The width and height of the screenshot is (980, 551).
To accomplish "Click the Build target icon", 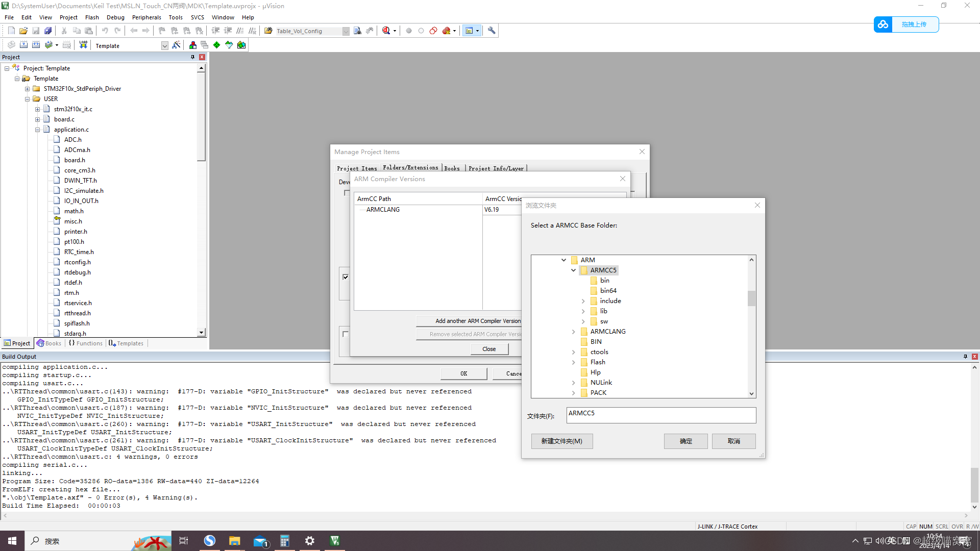I will 23,45.
